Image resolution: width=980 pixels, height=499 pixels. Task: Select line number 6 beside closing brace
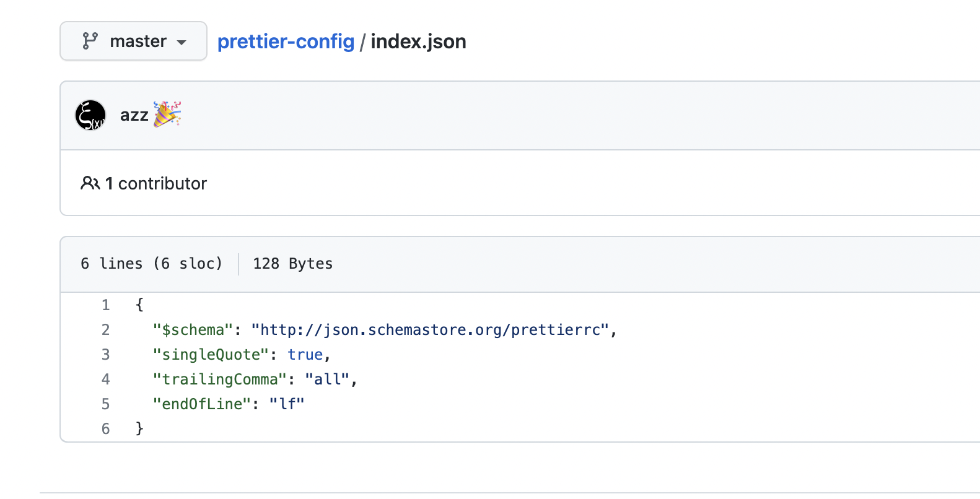pos(105,428)
